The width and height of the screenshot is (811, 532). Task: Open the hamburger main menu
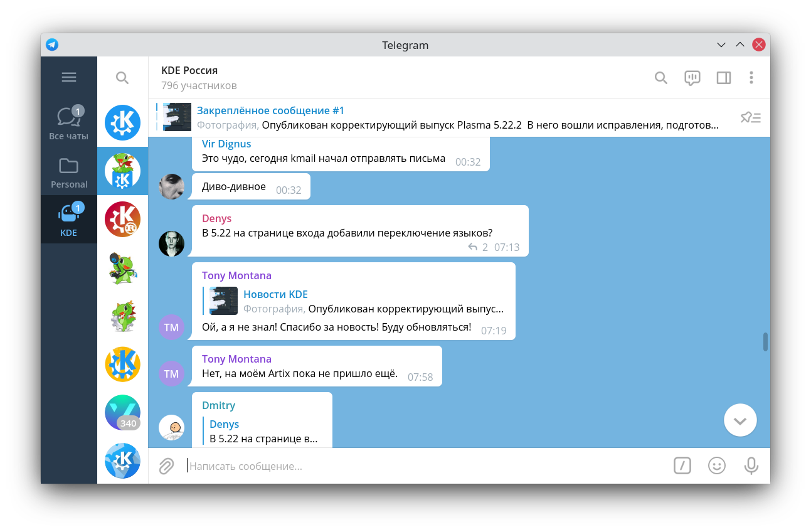pos(69,77)
